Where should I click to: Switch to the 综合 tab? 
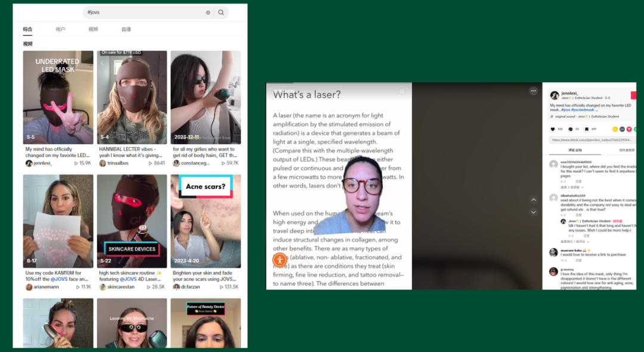coord(27,29)
